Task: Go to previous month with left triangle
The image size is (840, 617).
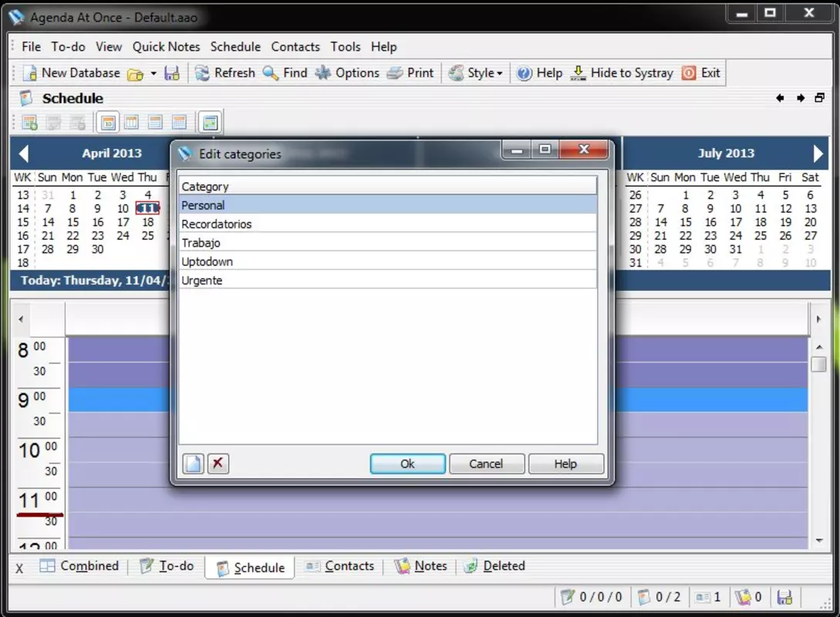Action: pos(23,153)
